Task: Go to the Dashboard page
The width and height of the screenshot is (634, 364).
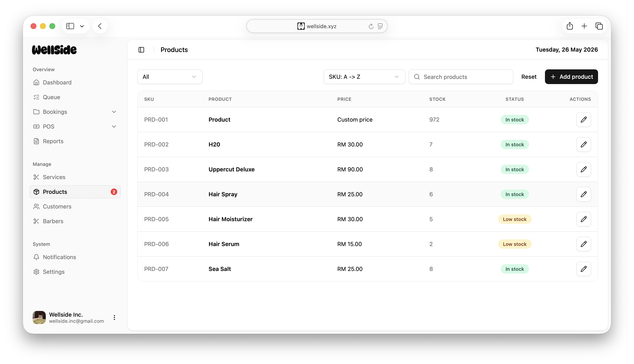Action: tap(75, 82)
